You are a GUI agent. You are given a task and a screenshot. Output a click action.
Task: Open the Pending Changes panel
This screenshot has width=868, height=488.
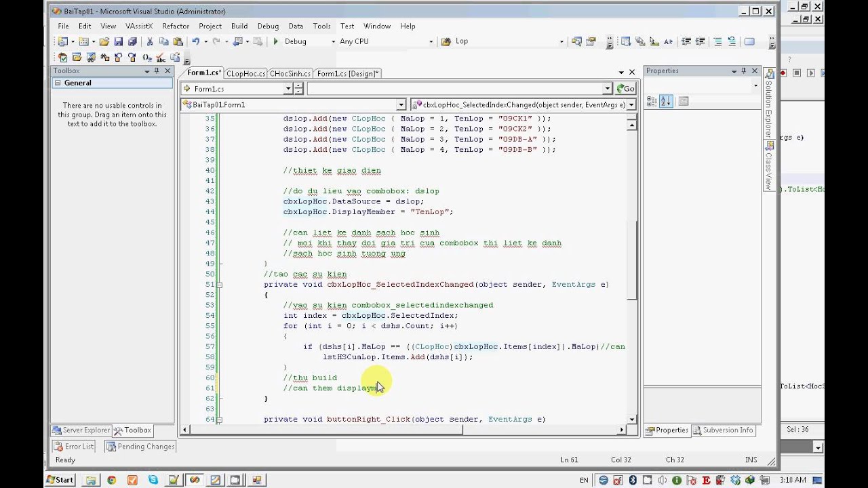141,447
